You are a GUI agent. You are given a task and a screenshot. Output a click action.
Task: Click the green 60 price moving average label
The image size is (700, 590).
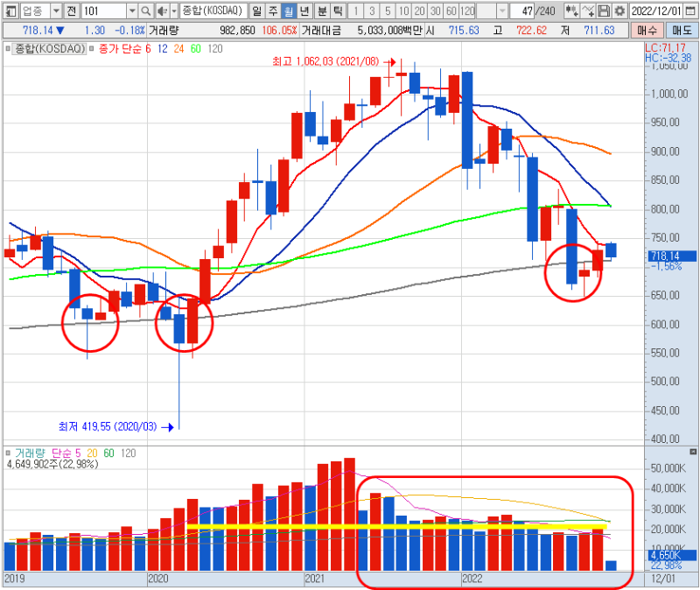coord(195,49)
